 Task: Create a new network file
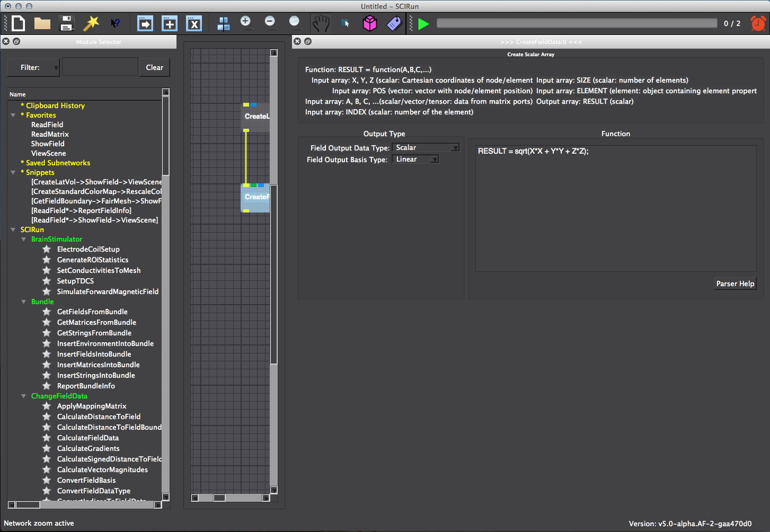click(19, 23)
